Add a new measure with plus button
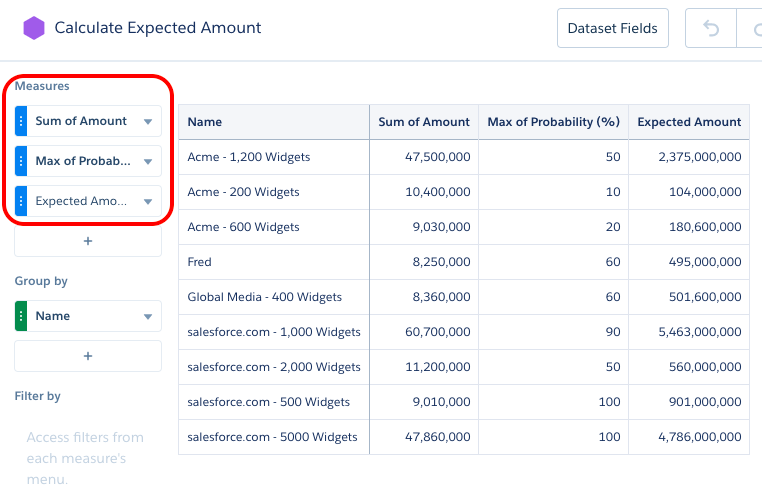Screen dimensions: 762x496 pos(88,241)
